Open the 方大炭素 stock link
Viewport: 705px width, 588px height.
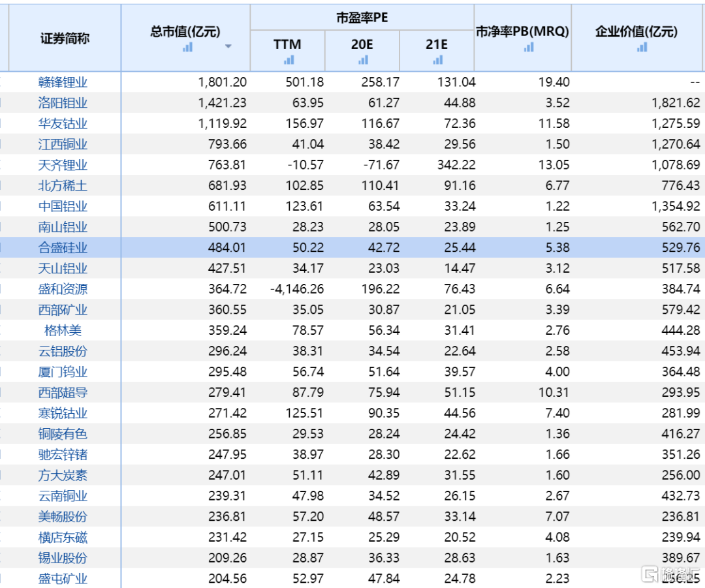(63, 475)
